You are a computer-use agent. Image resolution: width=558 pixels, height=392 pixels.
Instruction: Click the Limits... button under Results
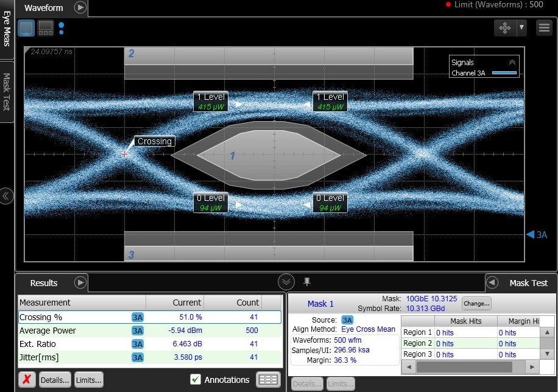pos(88,380)
